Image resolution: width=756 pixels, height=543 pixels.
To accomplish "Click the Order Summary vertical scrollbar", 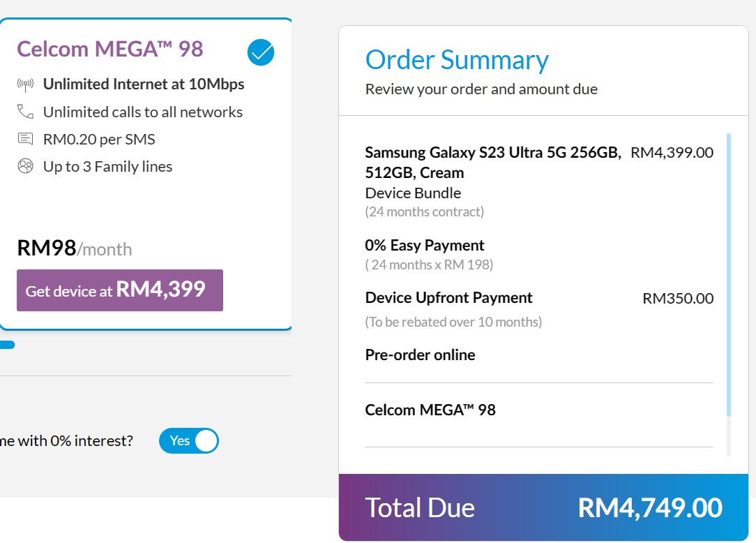I will click(x=729, y=275).
